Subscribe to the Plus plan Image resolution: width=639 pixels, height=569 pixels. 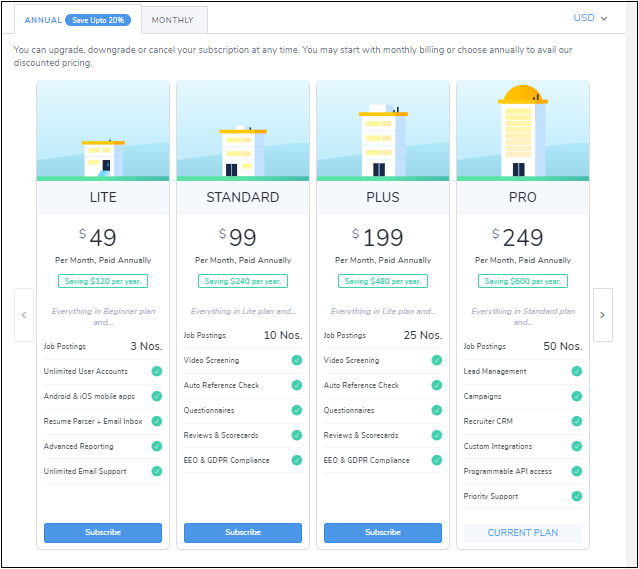click(x=382, y=532)
